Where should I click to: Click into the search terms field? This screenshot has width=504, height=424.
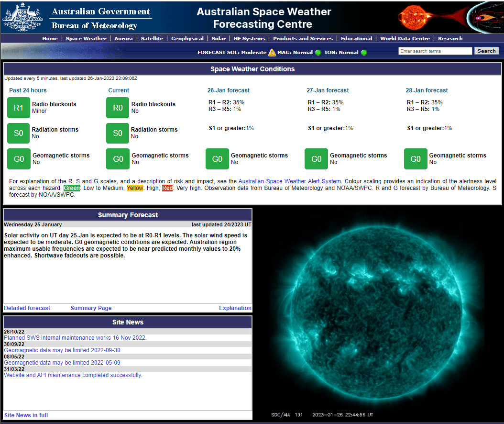pos(435,51)
